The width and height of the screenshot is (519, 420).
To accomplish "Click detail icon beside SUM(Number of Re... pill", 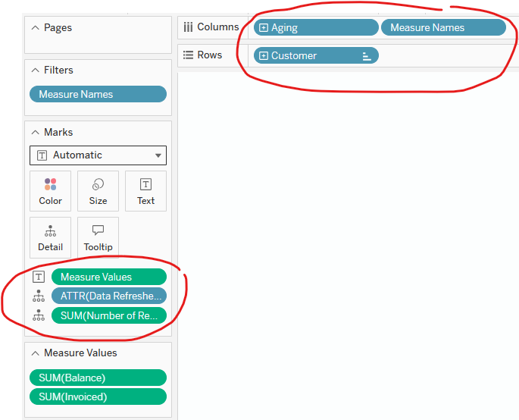I will 39,315.
